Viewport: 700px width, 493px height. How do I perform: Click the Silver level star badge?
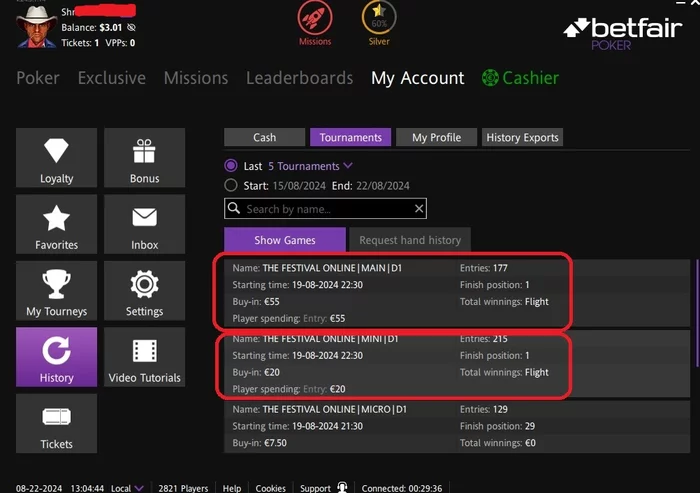click(x=379, y=18)
